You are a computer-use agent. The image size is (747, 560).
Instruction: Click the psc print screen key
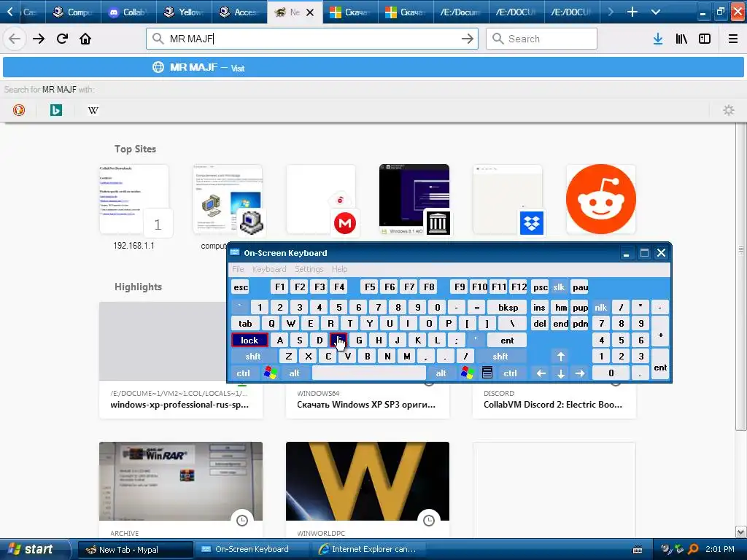point(541,287)
